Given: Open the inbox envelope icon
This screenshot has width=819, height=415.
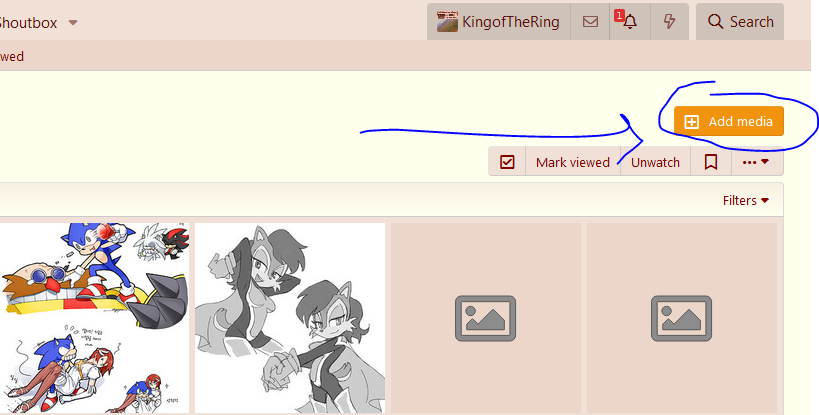Looking at the screenshot, I should click(x=590, y=22).
